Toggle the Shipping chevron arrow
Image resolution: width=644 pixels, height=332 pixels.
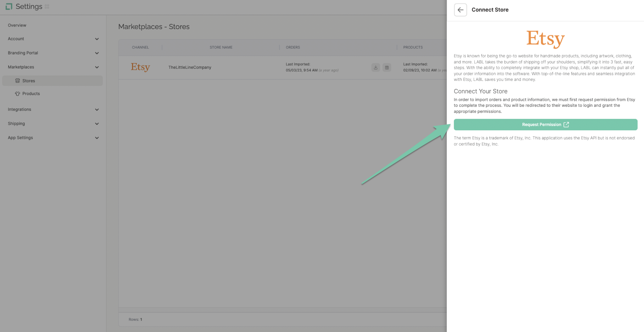coord(97,124)
